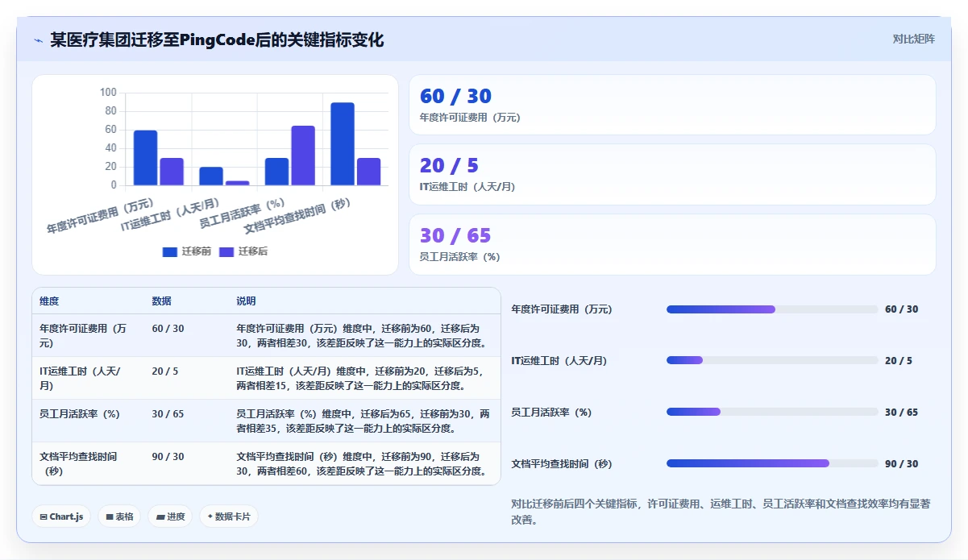Click the 表格 tag
968x560 pixels.
click(x=119, y=516)
